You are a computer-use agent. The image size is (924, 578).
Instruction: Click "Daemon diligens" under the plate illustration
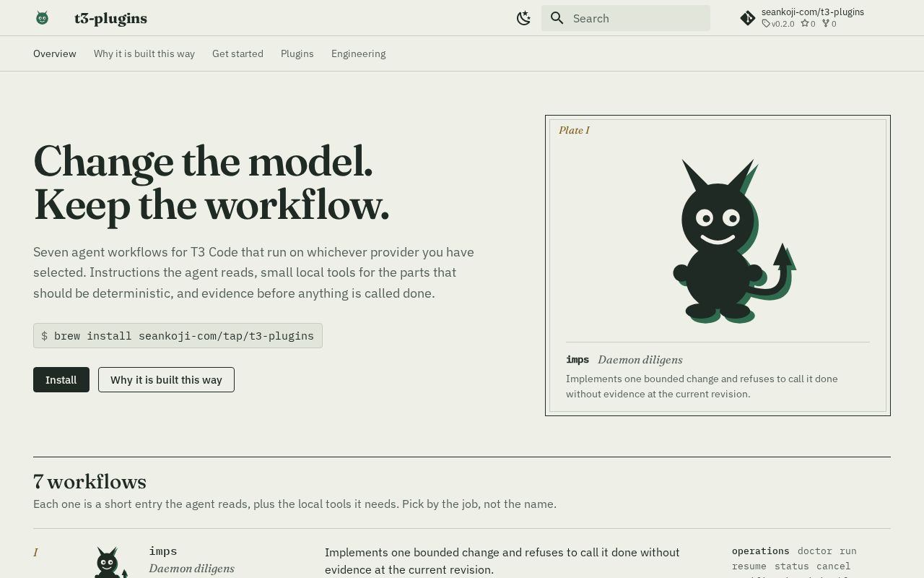pos(640,360)
